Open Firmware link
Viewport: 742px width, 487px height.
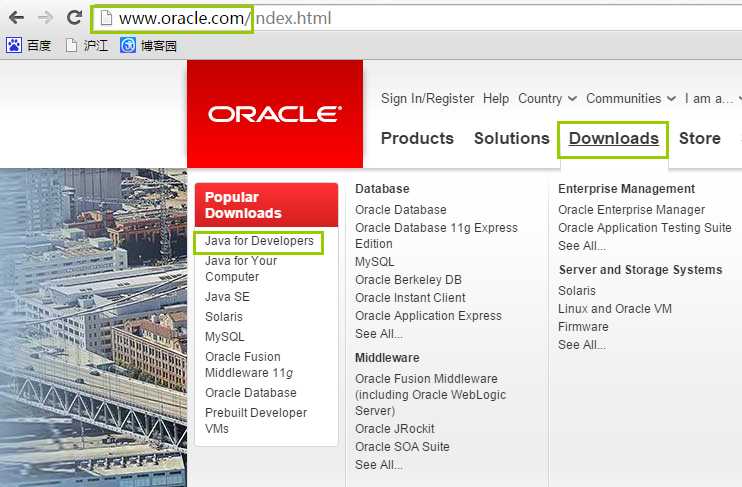point(583,327)
